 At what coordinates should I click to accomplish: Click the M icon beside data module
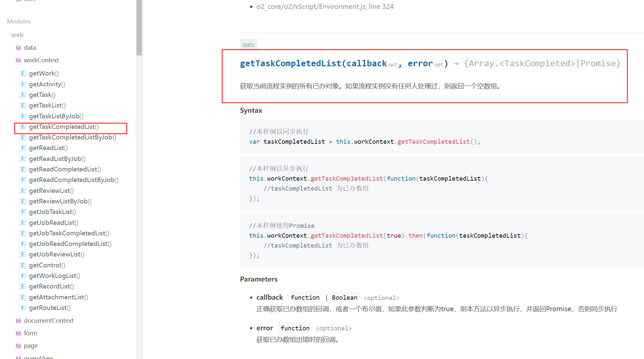click(18, 48)
